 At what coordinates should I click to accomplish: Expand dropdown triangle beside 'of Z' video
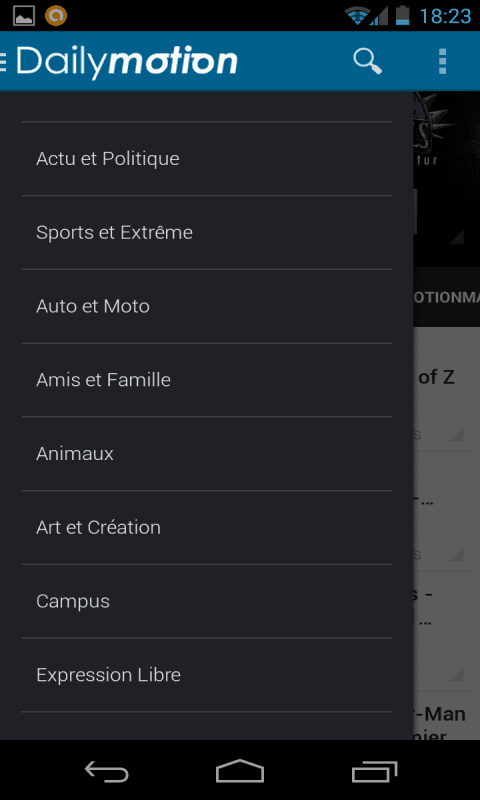(x=457, y=435)
